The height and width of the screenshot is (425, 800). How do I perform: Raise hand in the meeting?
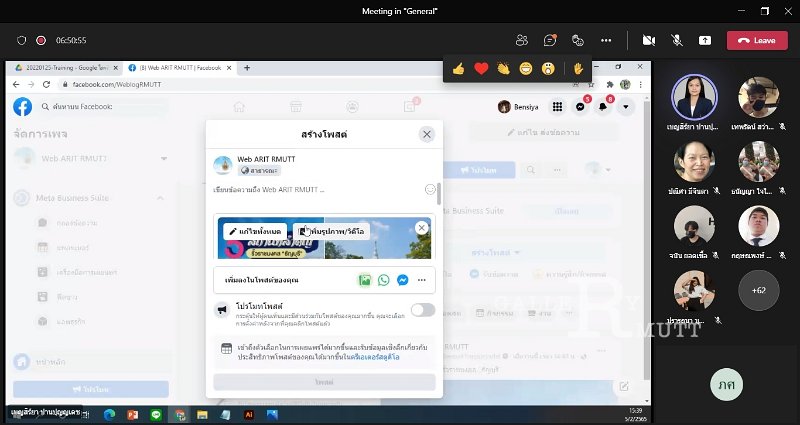pos(577,69)
